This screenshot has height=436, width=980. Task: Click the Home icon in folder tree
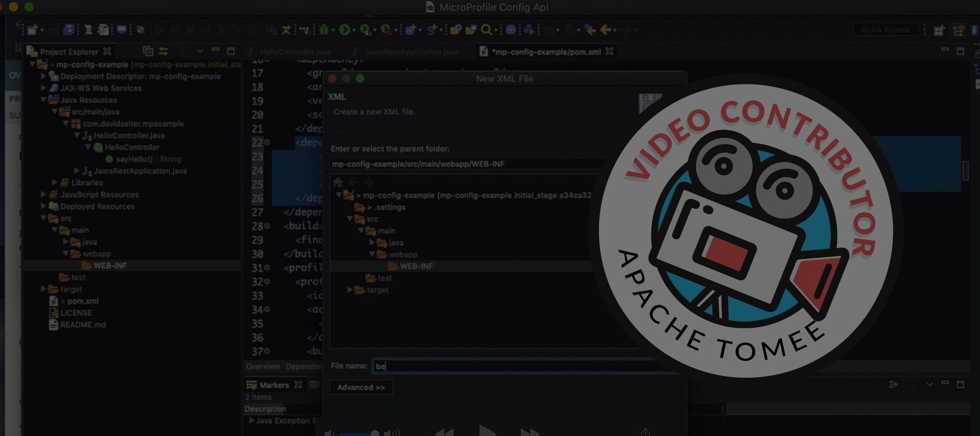pos(337,182)
